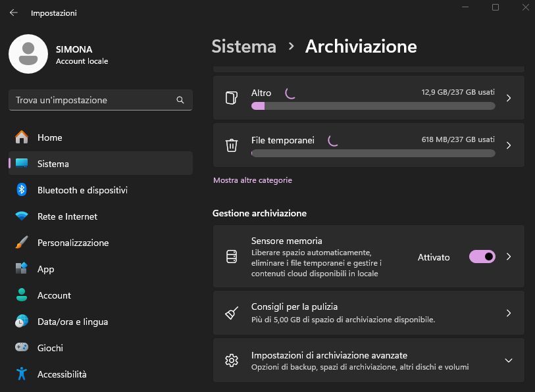Click the Sensore memoria title
535x392 pixels.
[x=287, y=241]
